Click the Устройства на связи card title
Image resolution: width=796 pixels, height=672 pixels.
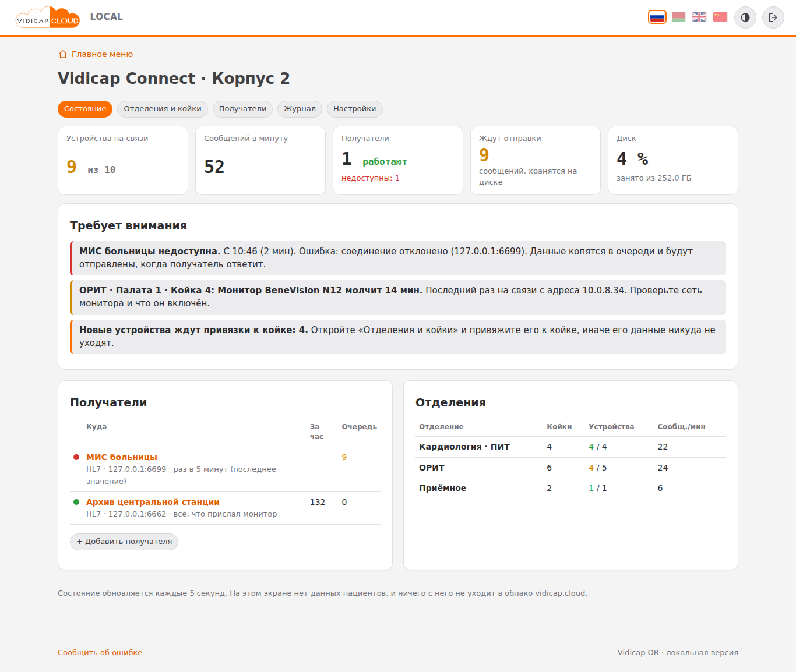[107, 139]
